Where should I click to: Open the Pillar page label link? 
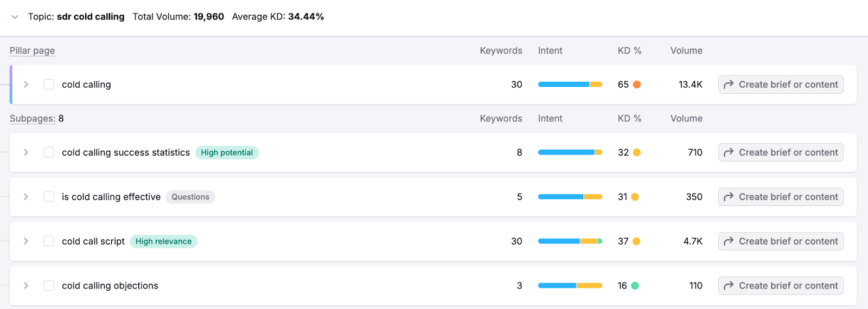tap(32, 50)
